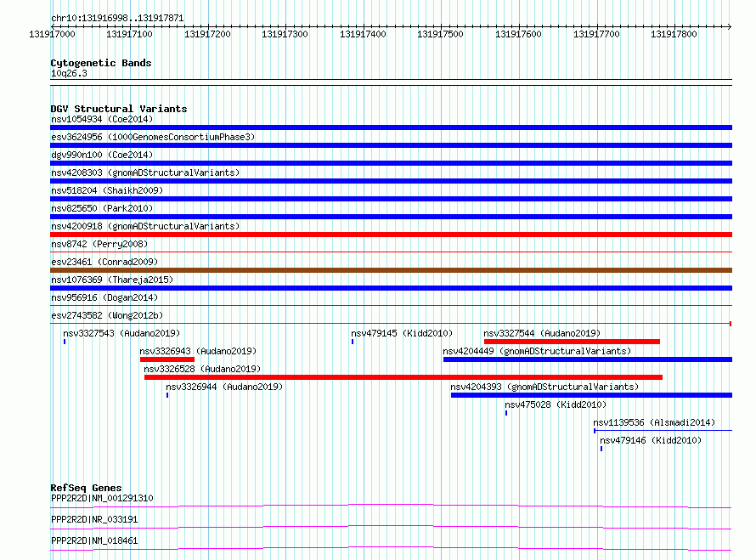Click nsv4208303 gnomADStructuralVariants label
The height and width of the screenshot is (560, 756).
[145, 173]
